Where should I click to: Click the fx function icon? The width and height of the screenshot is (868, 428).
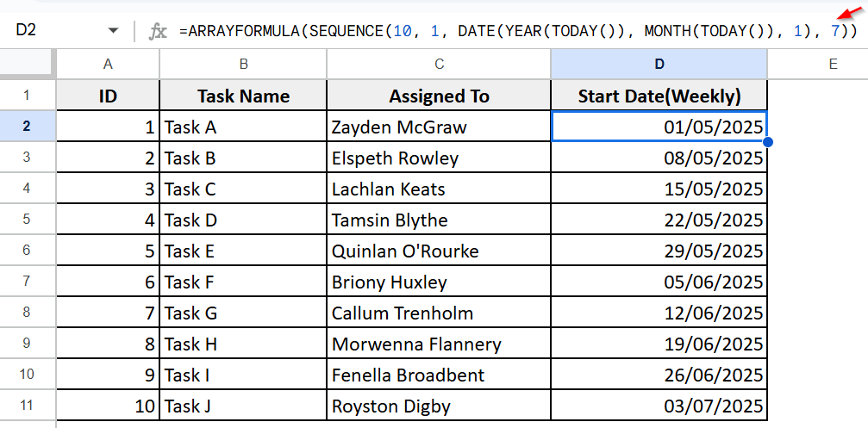pyautogui.click(x=158, y=32)
